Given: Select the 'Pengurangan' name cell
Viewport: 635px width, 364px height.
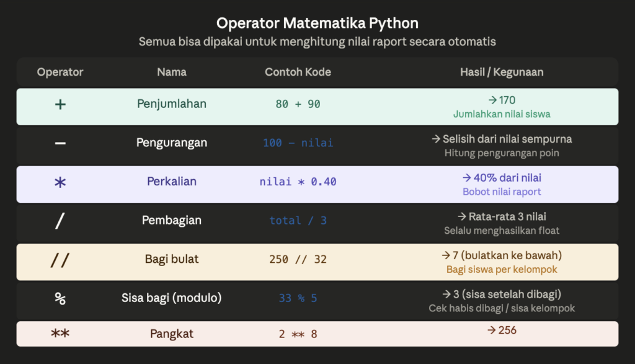Looking at the screenshot, I should (x=172, y=143).
